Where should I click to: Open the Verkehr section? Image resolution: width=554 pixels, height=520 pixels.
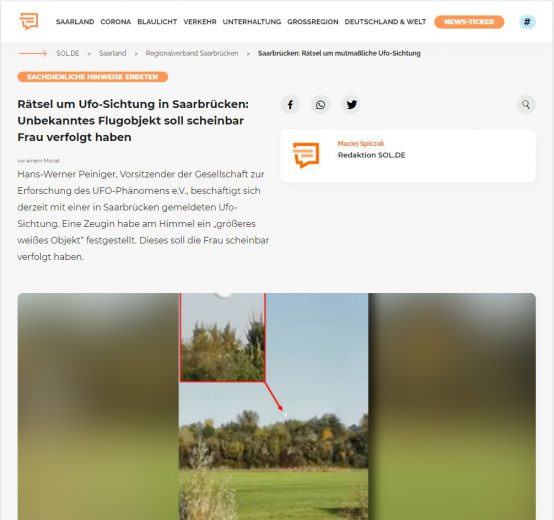(x=200, y=22)
